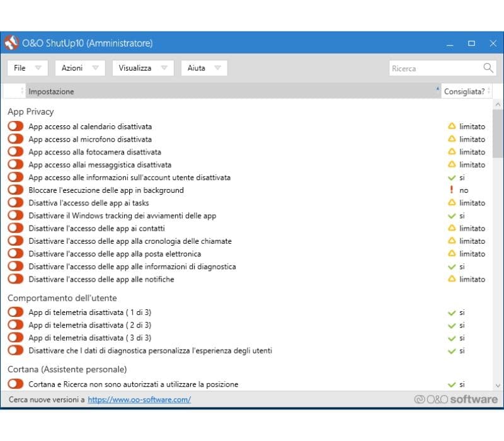
Task: Click the warning triangle for notifiche row
Action: [452, 278]
